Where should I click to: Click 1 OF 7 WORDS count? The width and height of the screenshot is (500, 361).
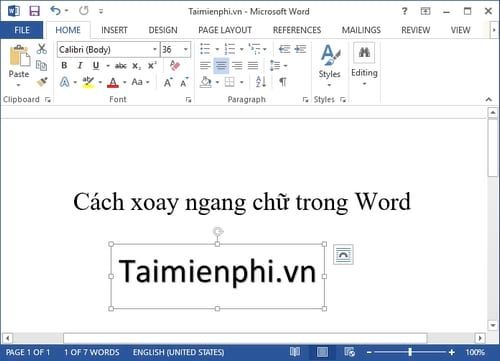click(x=92, y=352)
